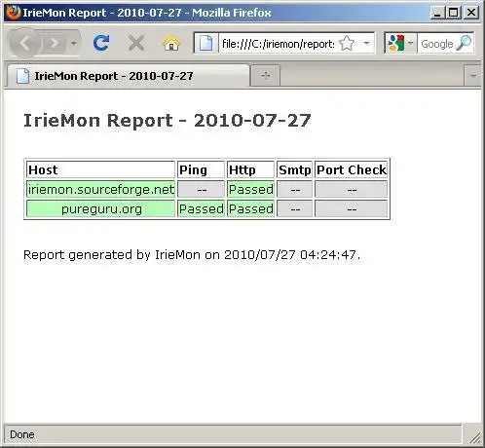
Task: Click the Ping column header
Action: click(201, 169)
